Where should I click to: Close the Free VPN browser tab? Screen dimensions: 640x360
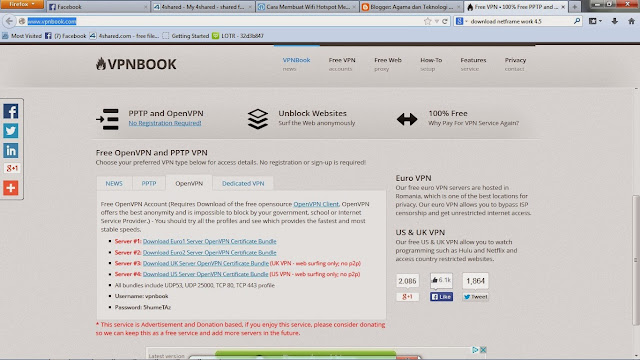pyautogui.click(x=563, y=7)
